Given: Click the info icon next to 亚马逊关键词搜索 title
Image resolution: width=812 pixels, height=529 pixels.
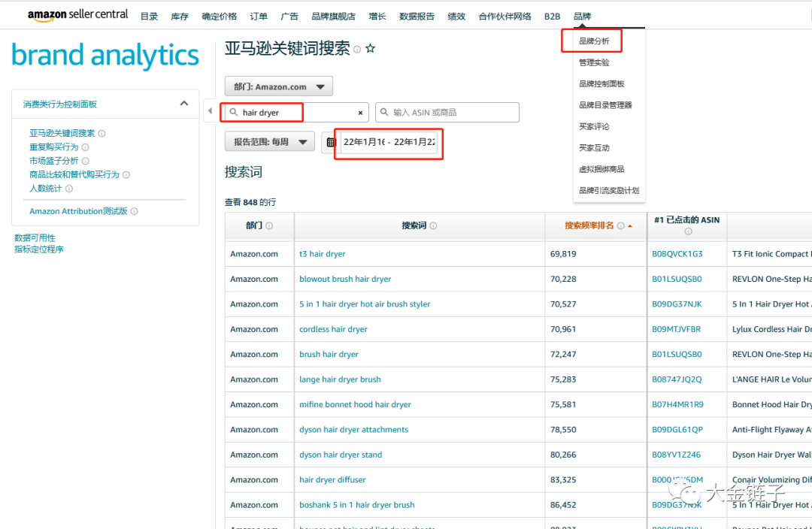Looking at the screenshot, I should pos(357,50).
